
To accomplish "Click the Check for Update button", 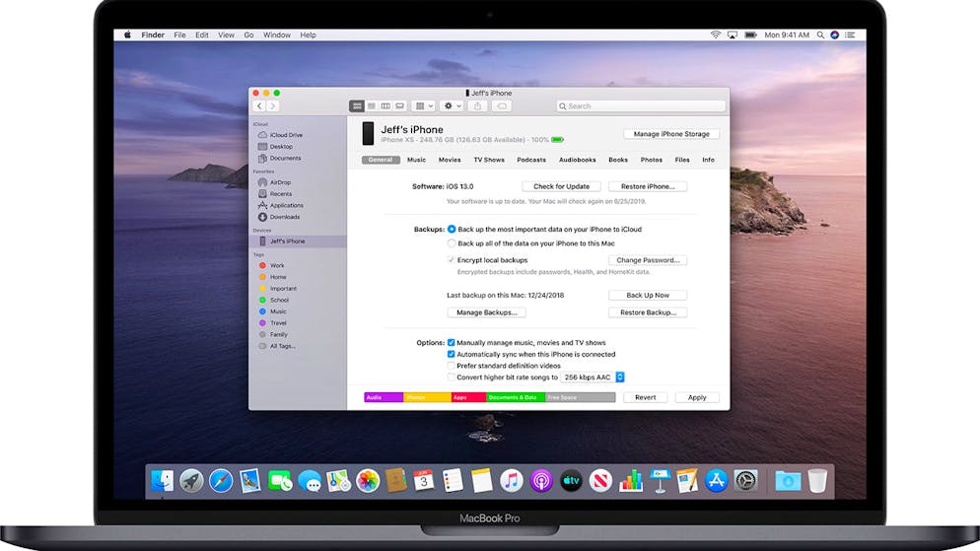I will point(561,186).
